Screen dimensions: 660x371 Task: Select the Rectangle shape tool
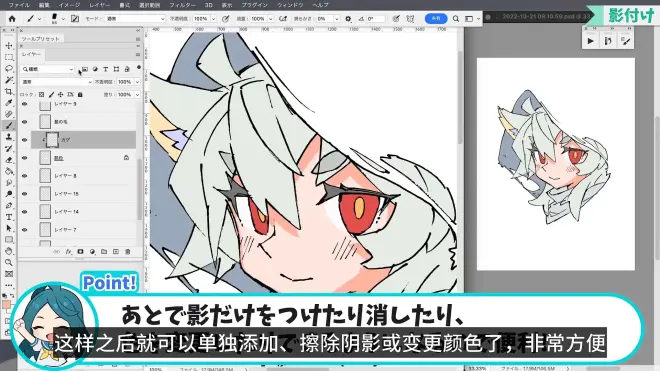click(9, 240)
